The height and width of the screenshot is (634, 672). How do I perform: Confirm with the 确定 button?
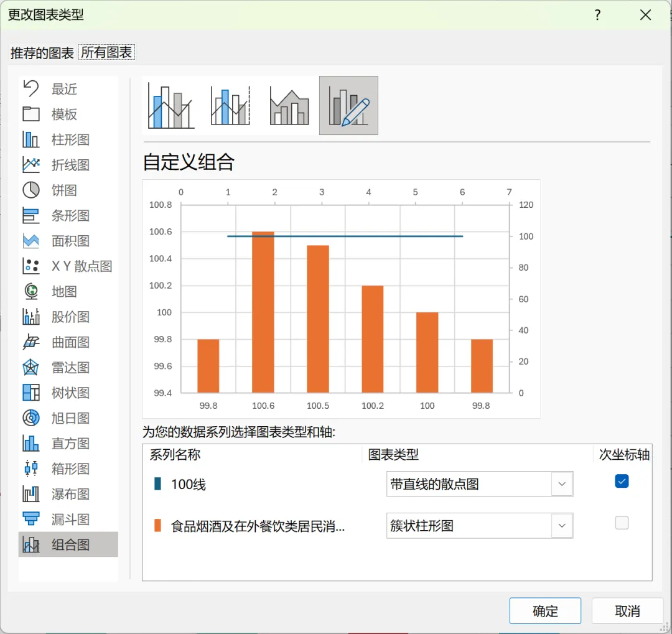(x=545, y=610)
